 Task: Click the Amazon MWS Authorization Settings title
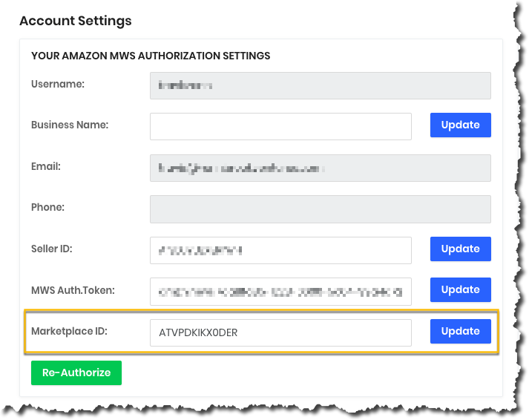coord(151,56)
